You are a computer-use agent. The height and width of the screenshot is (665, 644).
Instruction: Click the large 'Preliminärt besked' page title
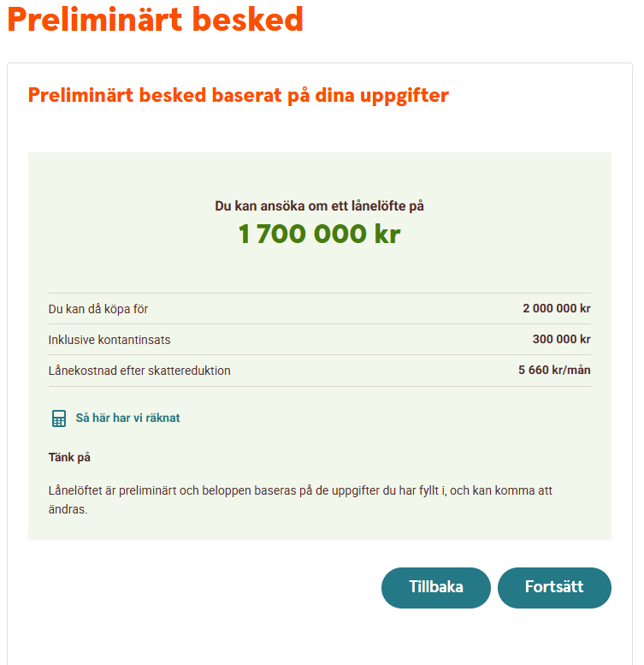click(x=155, y=19)
